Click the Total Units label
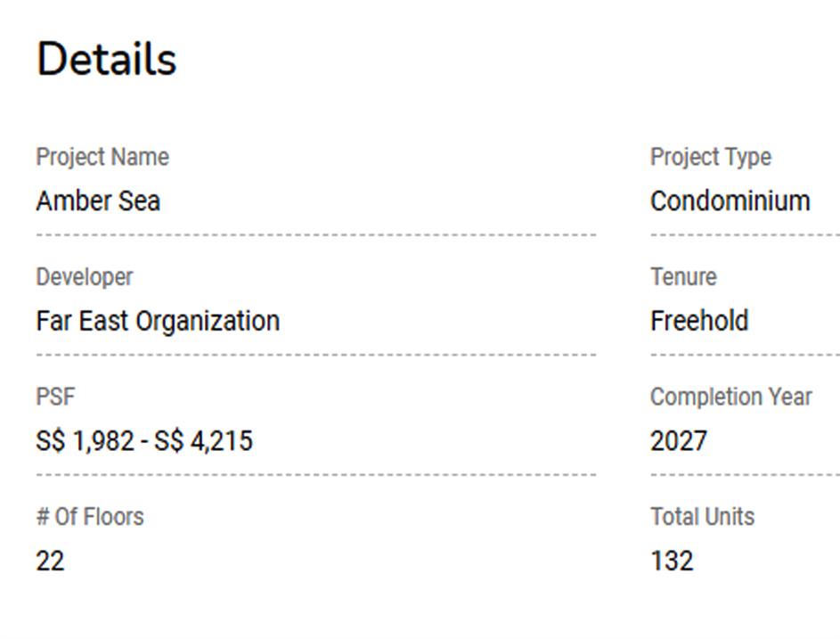This screenshot has height=639, width=840. [x=702, y=517]
